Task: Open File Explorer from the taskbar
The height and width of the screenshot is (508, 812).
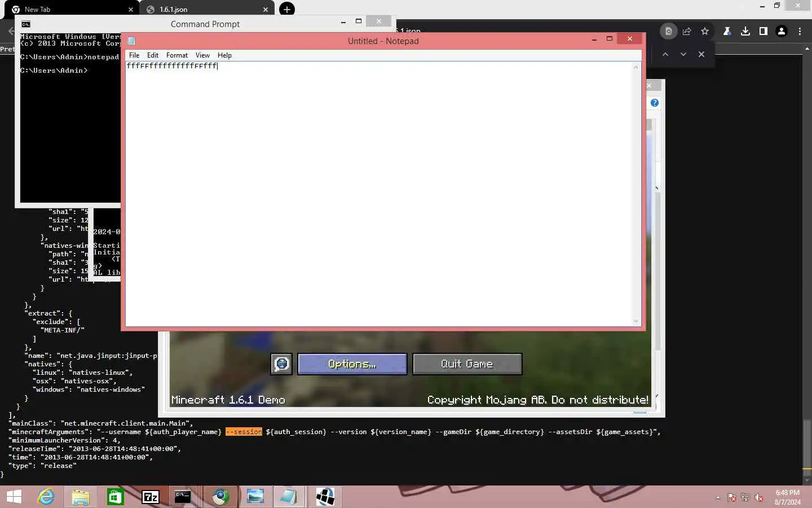Action: click(x=81, y=497)
